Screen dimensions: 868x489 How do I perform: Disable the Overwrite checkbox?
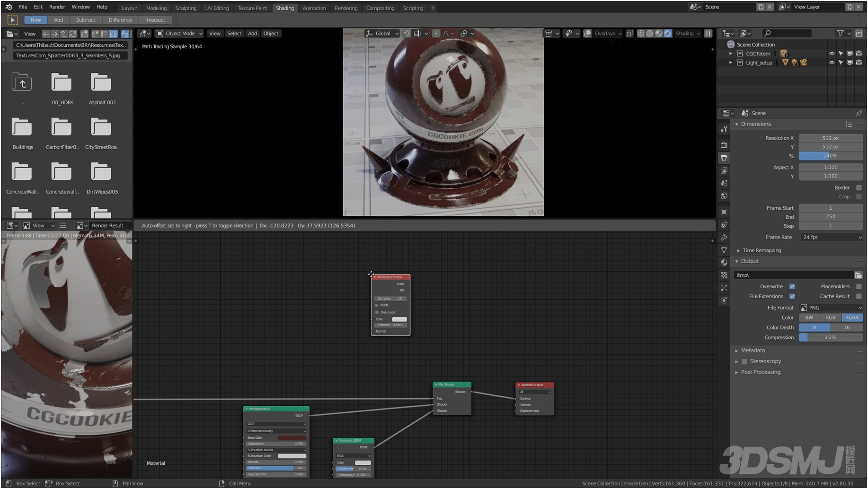792,287
